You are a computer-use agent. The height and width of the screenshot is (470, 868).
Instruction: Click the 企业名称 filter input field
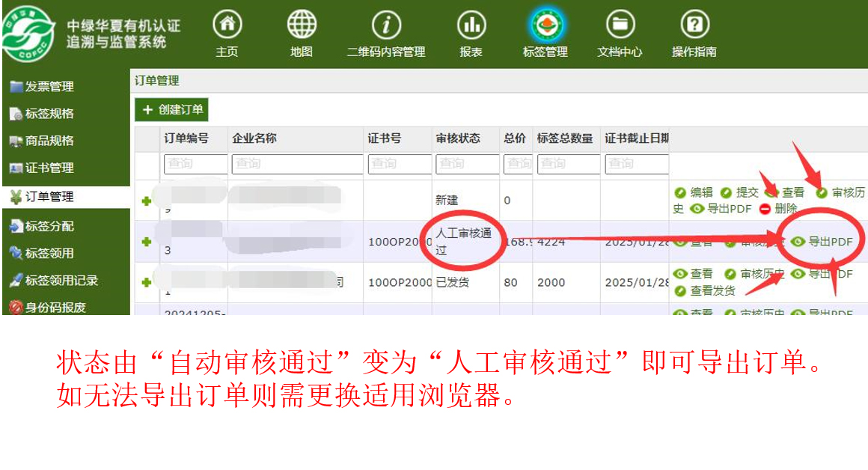tap(296, 163)
